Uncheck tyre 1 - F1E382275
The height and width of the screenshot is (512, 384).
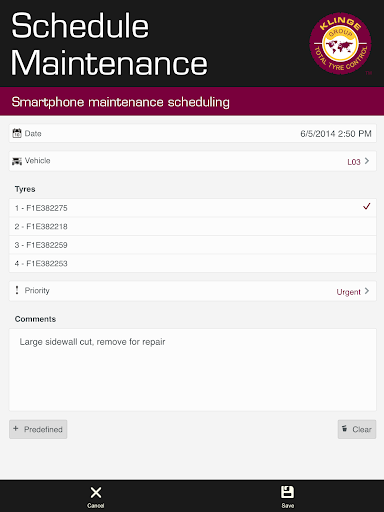193,208
